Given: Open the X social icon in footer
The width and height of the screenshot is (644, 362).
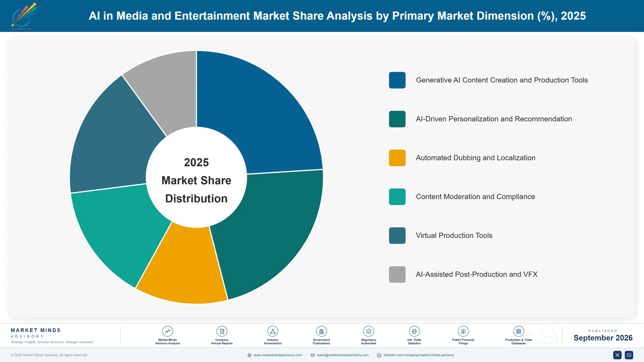Looking at the screenshot, I should tap(617, 355).
